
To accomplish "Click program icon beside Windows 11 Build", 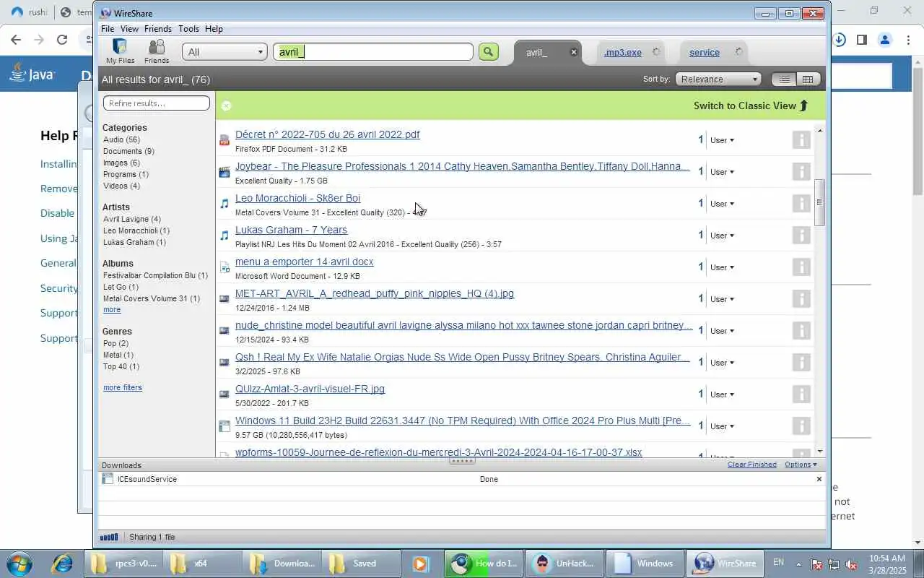I will click(x=225, y=426).
